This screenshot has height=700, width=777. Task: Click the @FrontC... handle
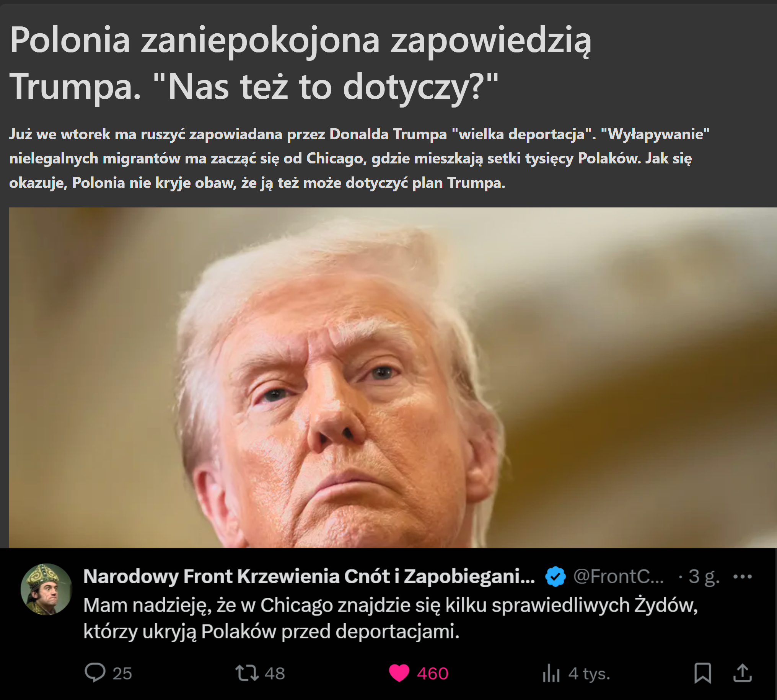tap(618, 576)
